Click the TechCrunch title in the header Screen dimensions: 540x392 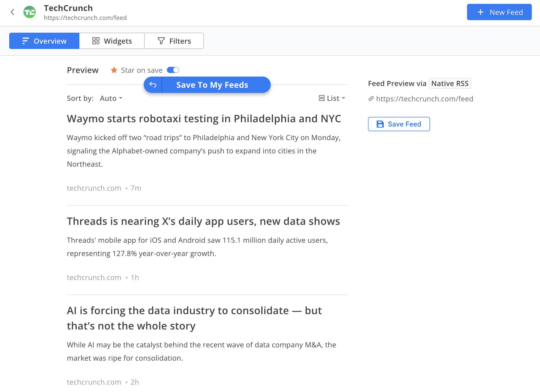tap(68, 8)
